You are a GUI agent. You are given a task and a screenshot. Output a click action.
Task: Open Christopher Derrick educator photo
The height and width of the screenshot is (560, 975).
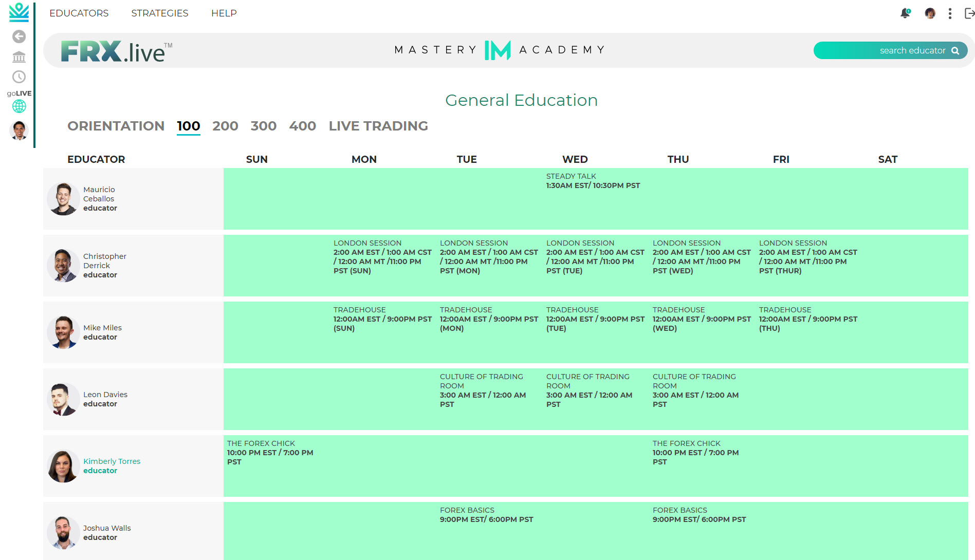64,266
